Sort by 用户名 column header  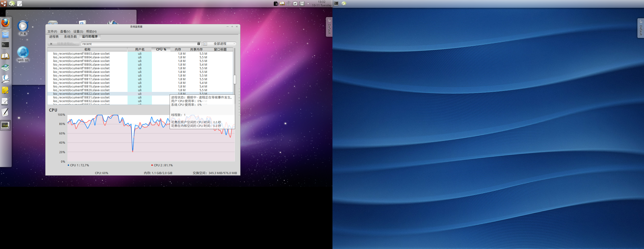[139, 49]
